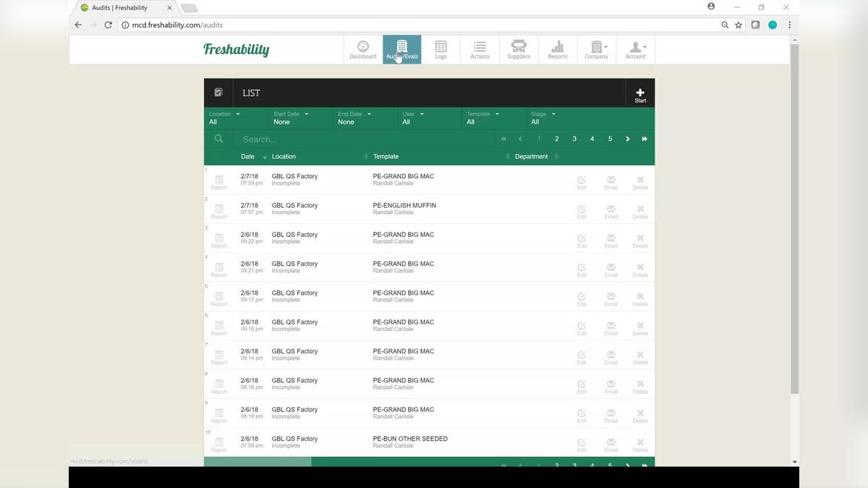
Task: Expand the Account menu
Action: [636, 50]
